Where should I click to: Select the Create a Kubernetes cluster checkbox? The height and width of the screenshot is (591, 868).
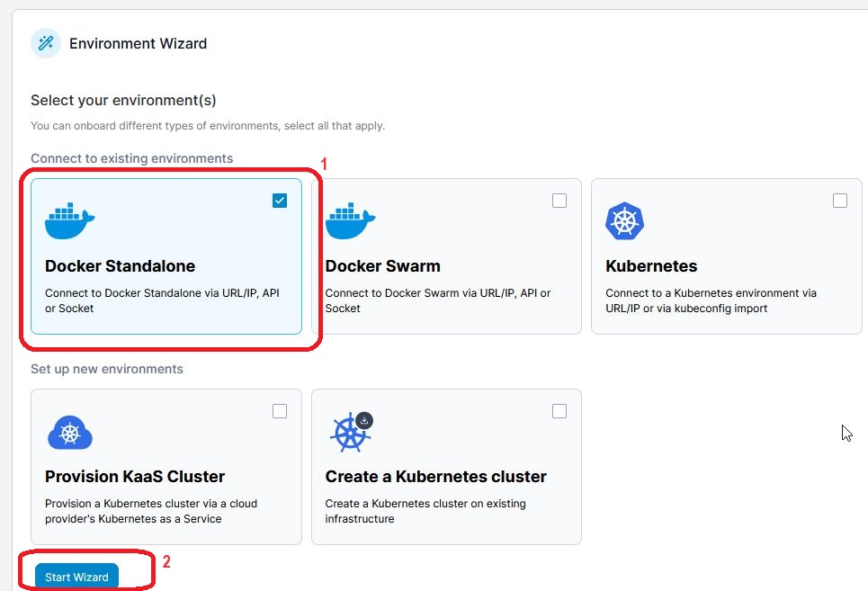559,411
